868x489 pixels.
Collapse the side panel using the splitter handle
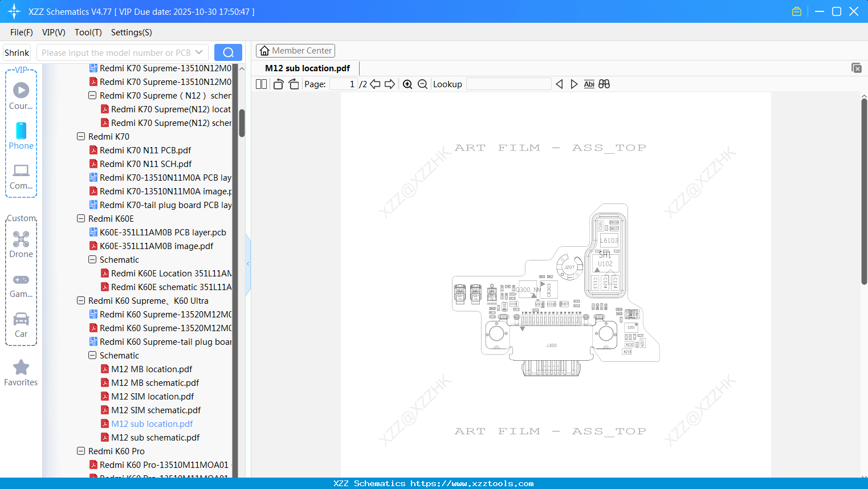248,263
